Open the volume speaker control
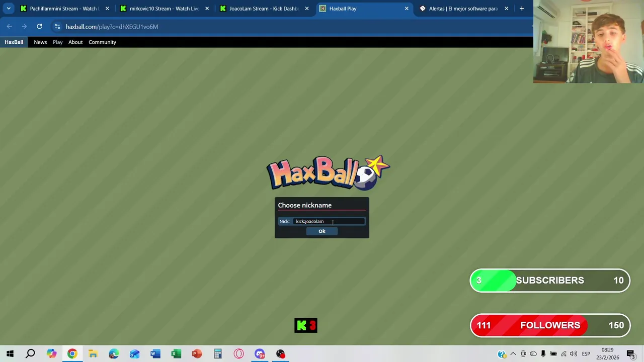Viewport: 644px width, 362px height. point(574,354)
